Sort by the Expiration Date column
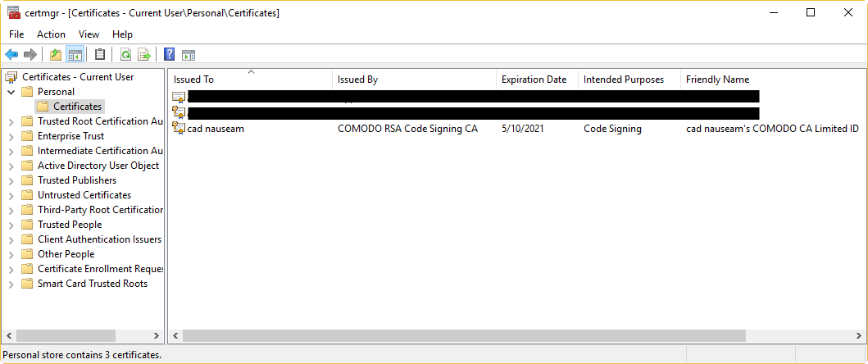Viewport: 868px width, 364px height. click(537, 80)
